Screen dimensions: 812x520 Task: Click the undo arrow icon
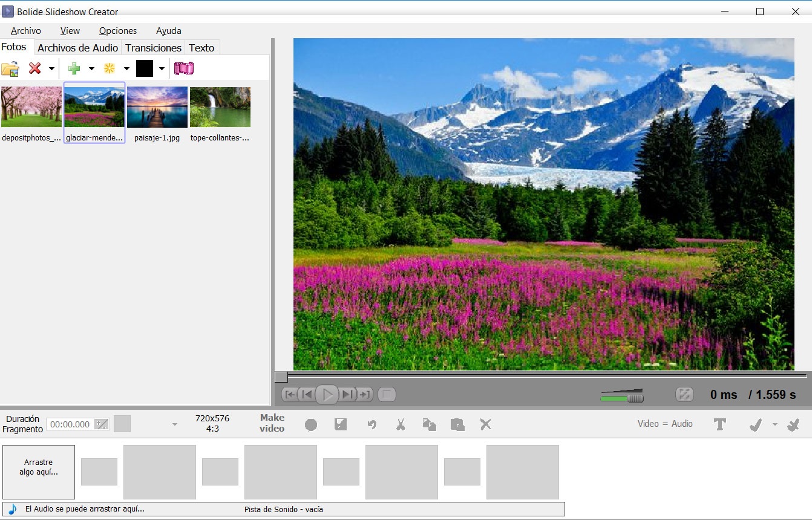tap(372, 424)
